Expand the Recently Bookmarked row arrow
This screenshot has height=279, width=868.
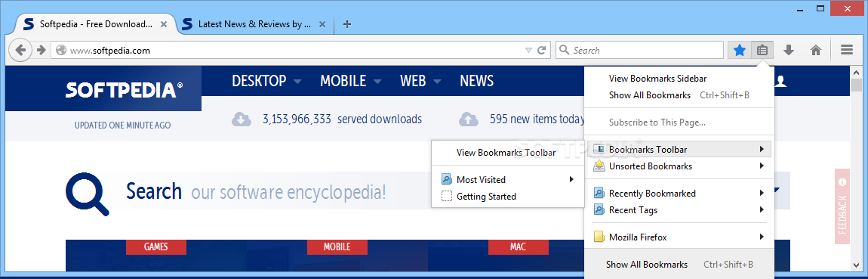pos(762,193)
